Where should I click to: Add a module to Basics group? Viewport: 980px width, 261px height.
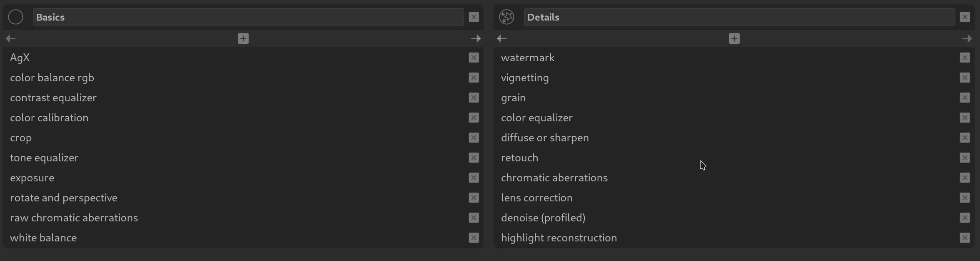click(x=243, y=39)
